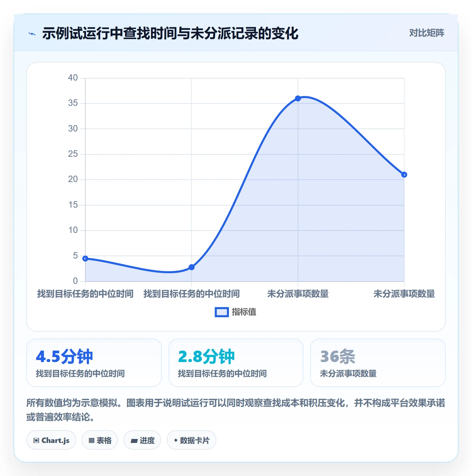472x476 pixels.
Task: Select the Chart.js tag chip
Action: pyautogui.click(x=51, y=440)
